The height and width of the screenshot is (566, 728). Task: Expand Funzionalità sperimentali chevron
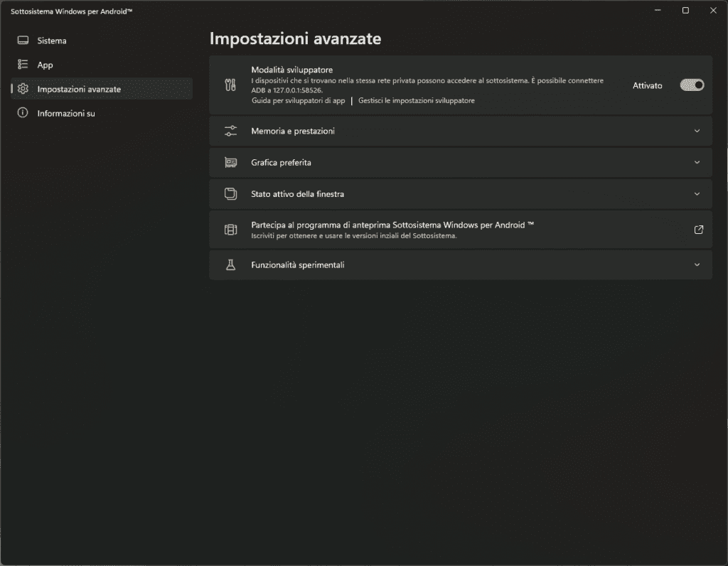(x=697, y=265)
